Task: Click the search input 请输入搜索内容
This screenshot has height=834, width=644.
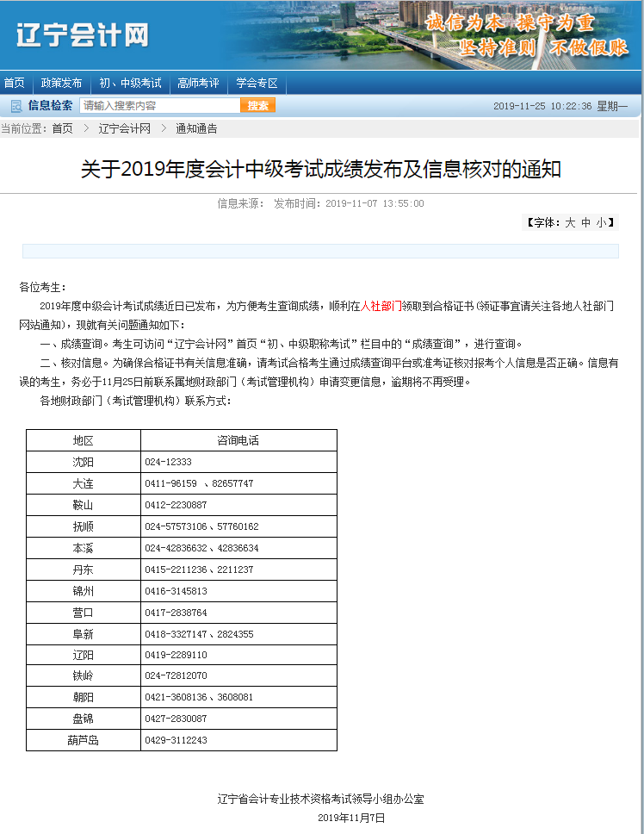Action: point(160,106)
